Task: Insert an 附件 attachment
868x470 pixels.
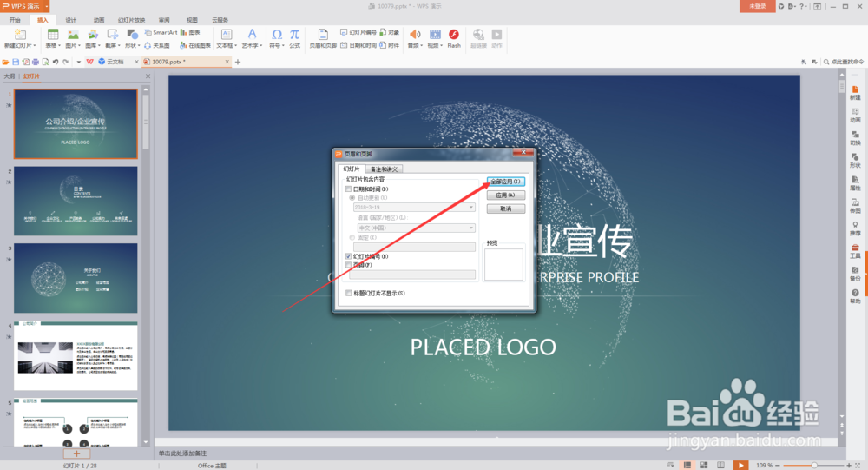Action: [389, 45]
